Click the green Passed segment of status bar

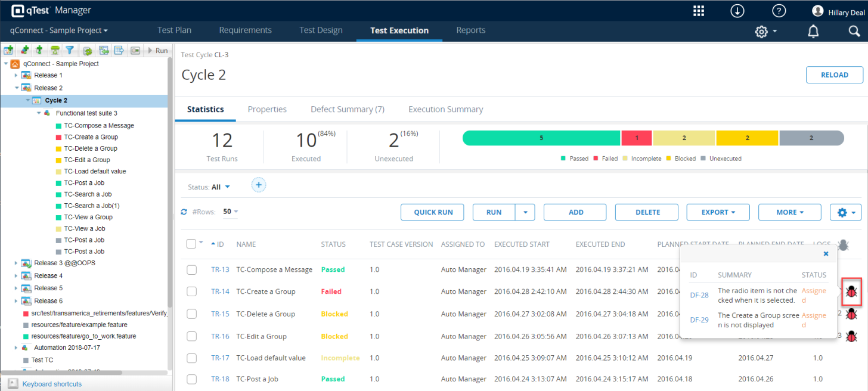[x=541, y=138]
